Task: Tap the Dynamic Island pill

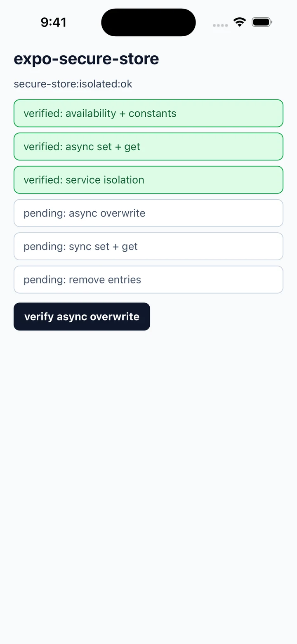Action: click(x=148, y=22)
